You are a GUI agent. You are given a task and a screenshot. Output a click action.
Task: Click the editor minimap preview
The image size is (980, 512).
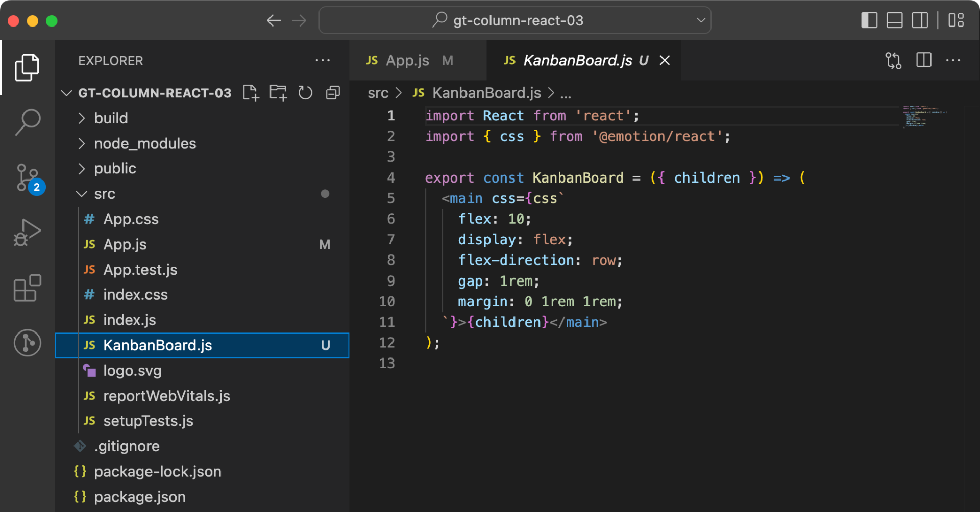924,116
